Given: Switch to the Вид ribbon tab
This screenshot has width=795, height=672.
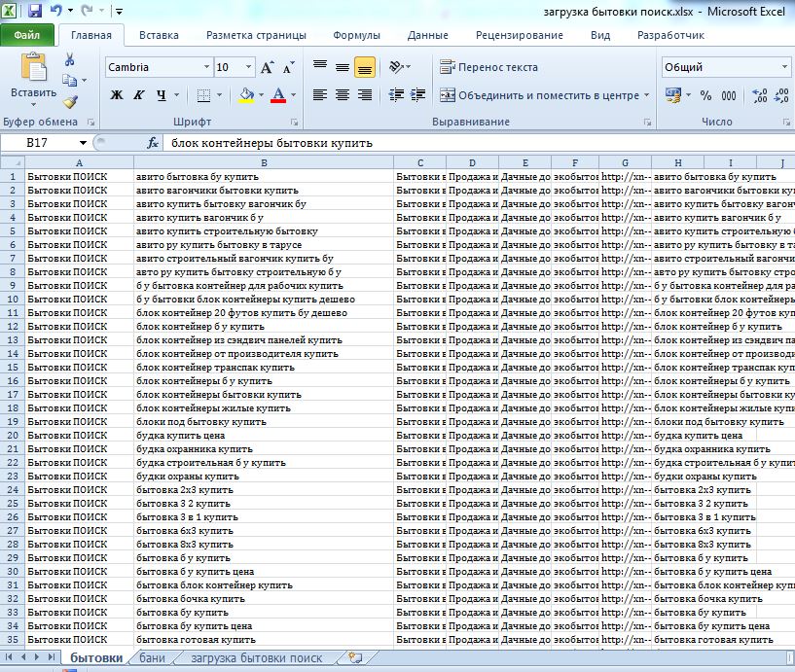Looking at the screenshot, I should (600, 35).
